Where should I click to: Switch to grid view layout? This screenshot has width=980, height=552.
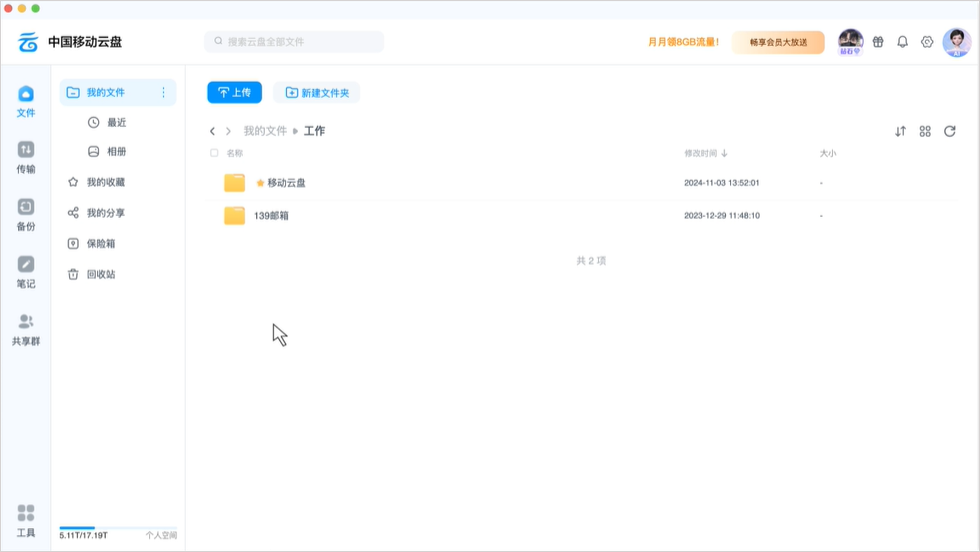click(x=925, y=131)
